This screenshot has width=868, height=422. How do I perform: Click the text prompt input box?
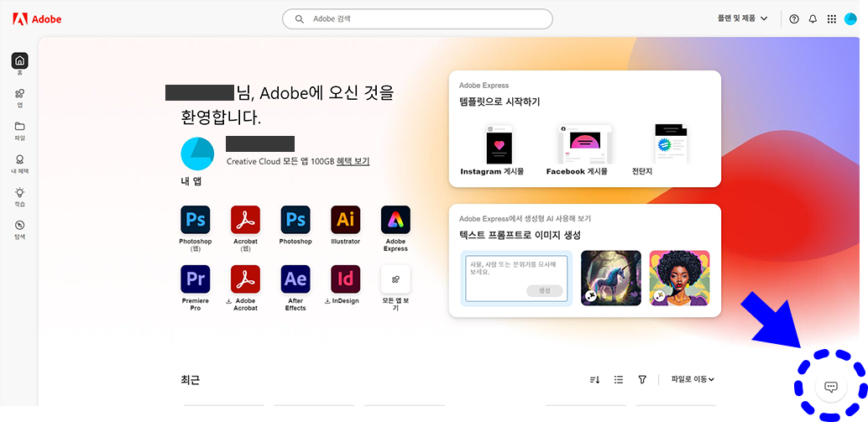pyautogui.click(x=516, y=279)
